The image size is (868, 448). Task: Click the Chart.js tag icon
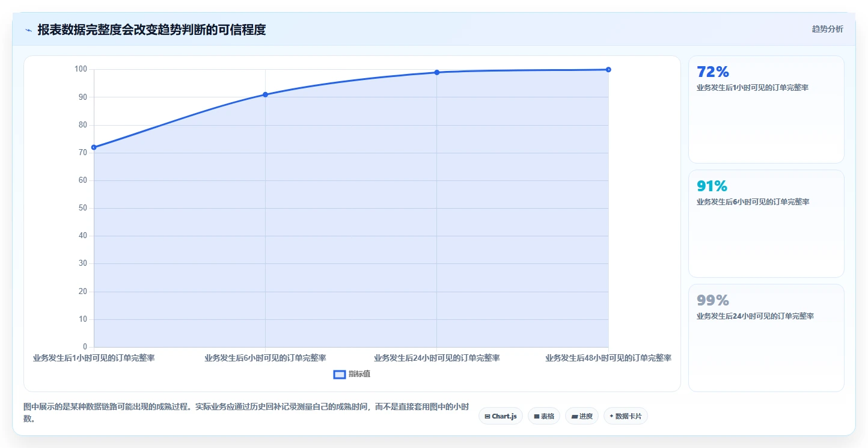(487, 416)
